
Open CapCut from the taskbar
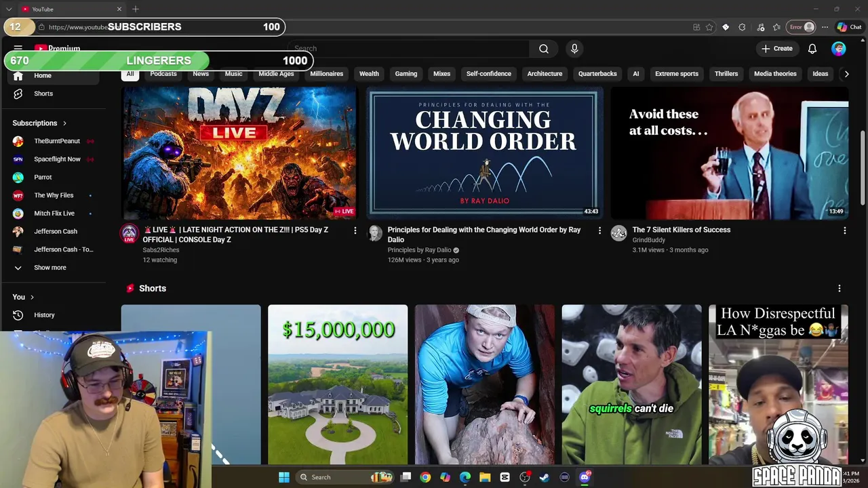[505, 477]
